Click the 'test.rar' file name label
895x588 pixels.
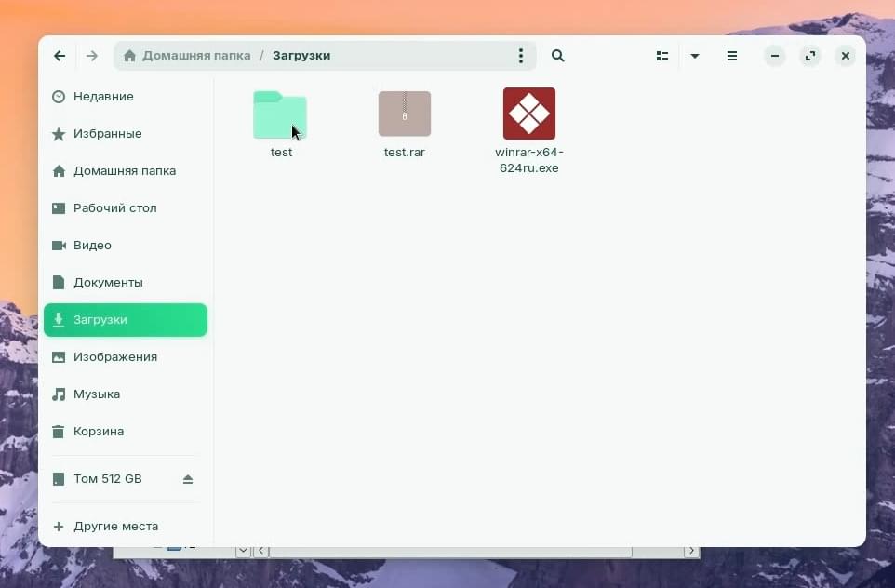coord(404,152)
